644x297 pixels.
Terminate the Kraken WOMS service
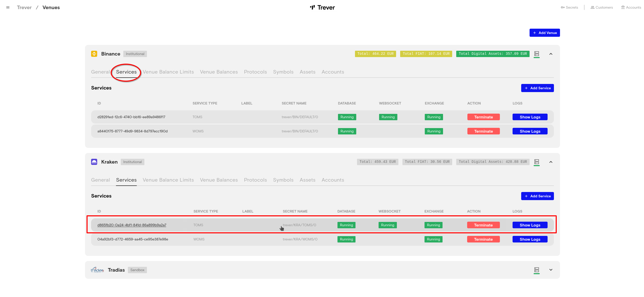coord(483,239)
